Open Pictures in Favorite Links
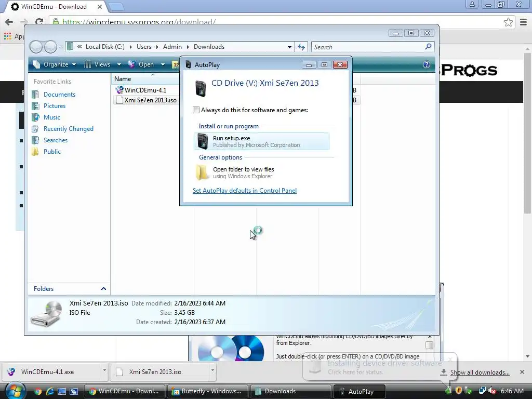The width and height of the screenshot is (532, 399). (x=54, y=106)
